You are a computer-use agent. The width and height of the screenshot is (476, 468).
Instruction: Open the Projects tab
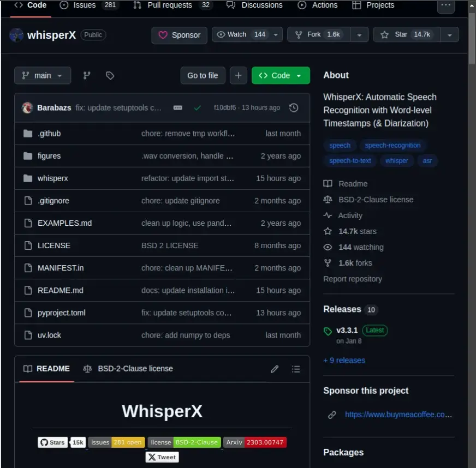[x=373, y=5]
